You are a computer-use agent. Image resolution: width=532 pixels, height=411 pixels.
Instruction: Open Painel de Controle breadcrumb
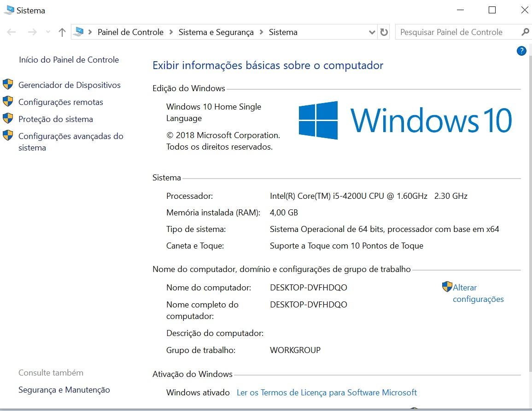click(131, 32)
